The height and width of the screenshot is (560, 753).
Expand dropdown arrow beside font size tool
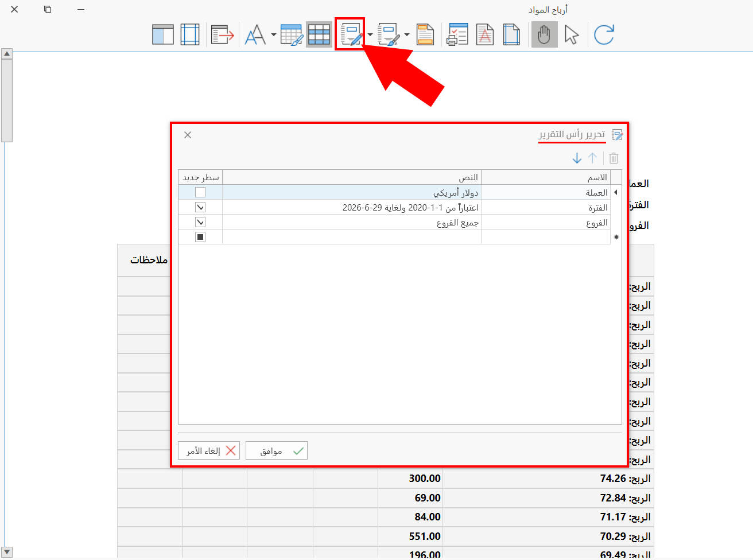pos(273,35)
